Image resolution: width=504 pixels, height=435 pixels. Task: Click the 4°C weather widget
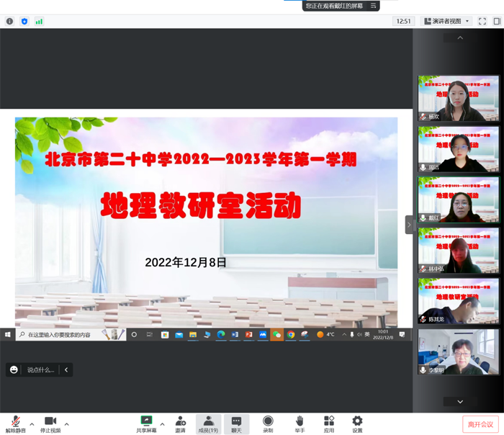click(x=325, y=335)
